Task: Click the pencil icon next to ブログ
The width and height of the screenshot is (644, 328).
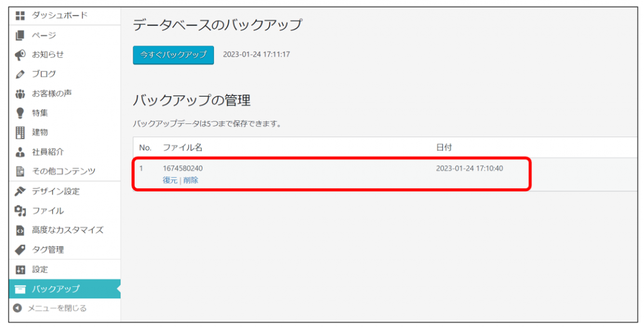Action: click(x=19, y=74)
